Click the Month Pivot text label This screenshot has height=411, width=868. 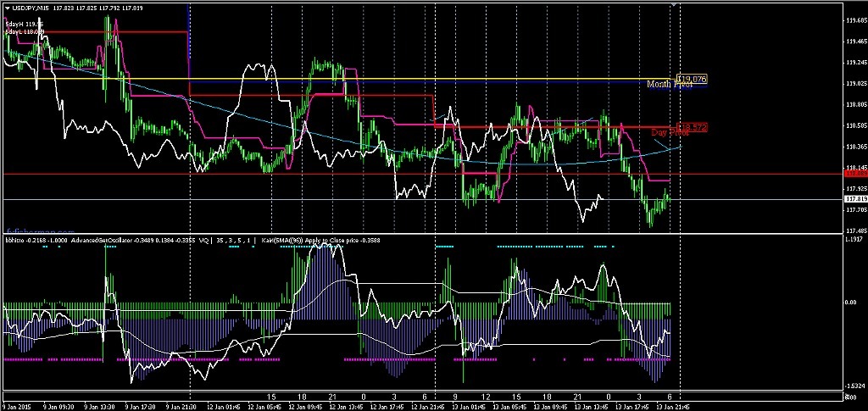pyautogui.click(x=669, y=85)
